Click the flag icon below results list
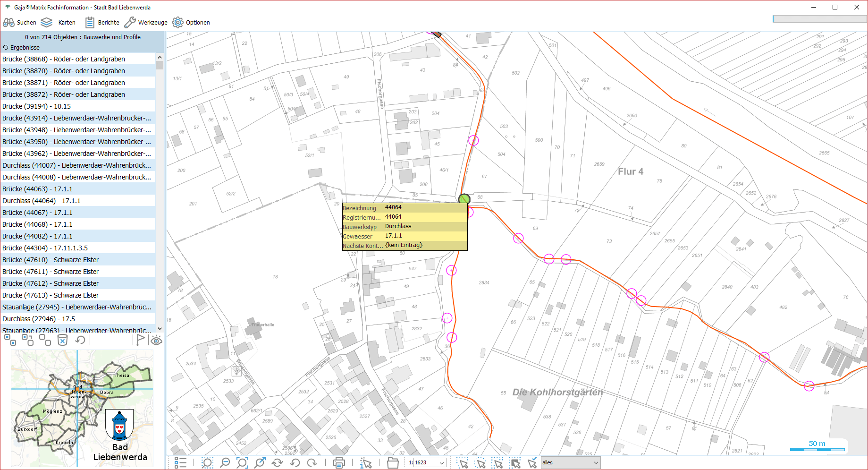The width and height of the screenshot is (868, 470). pos(140,340)
